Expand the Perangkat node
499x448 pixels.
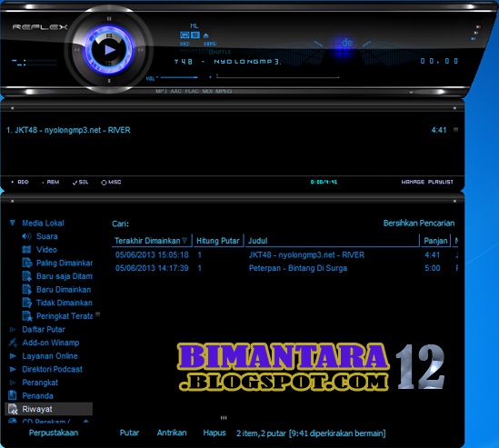pos(13,383)
